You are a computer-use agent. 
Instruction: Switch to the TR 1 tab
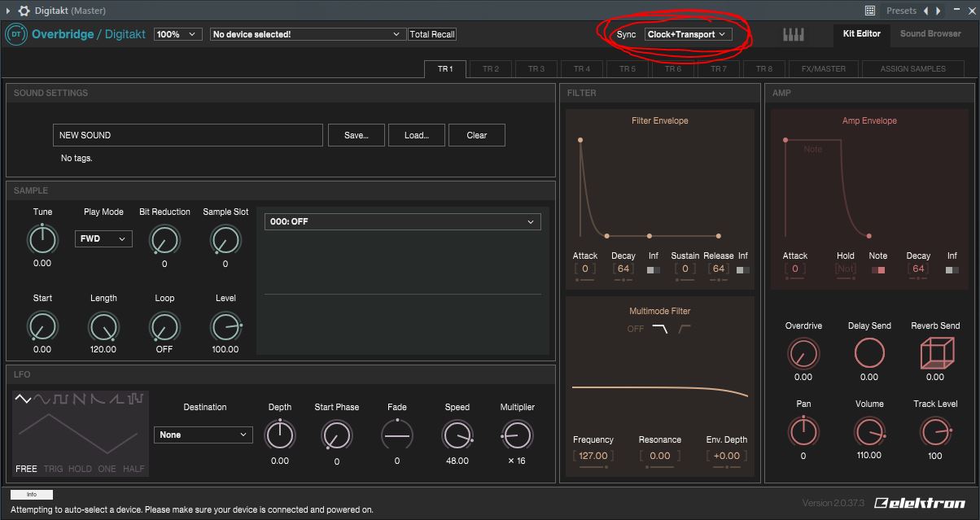[445, 69]
